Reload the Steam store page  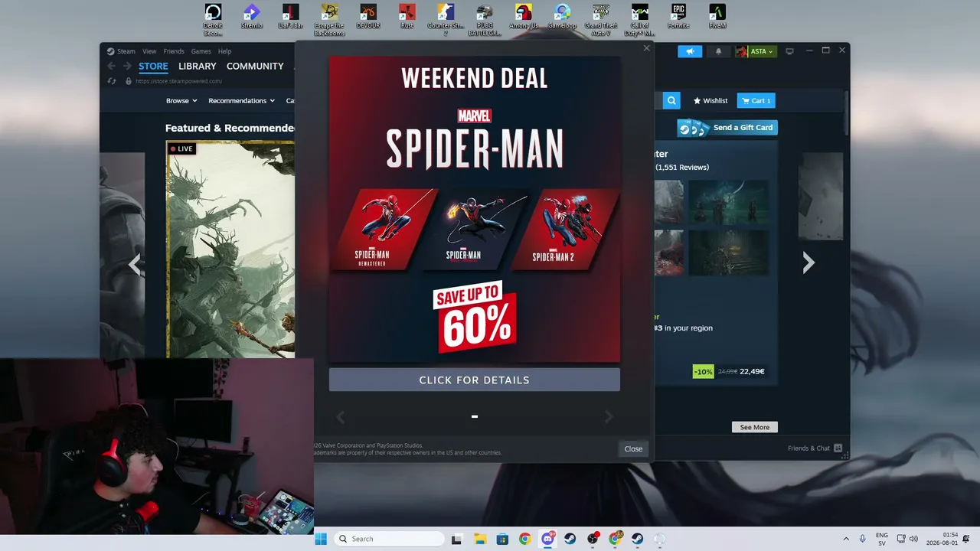click(x=111, y=81)
